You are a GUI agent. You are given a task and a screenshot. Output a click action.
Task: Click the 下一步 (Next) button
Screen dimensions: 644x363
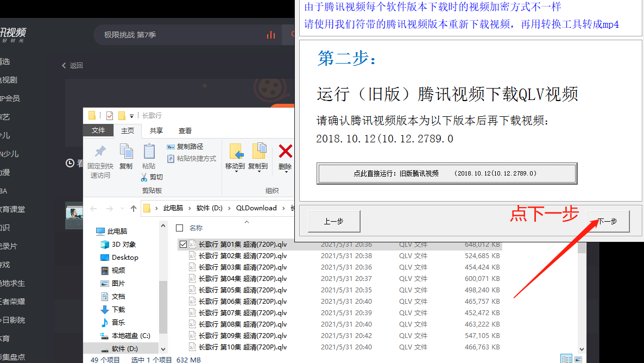608,222
